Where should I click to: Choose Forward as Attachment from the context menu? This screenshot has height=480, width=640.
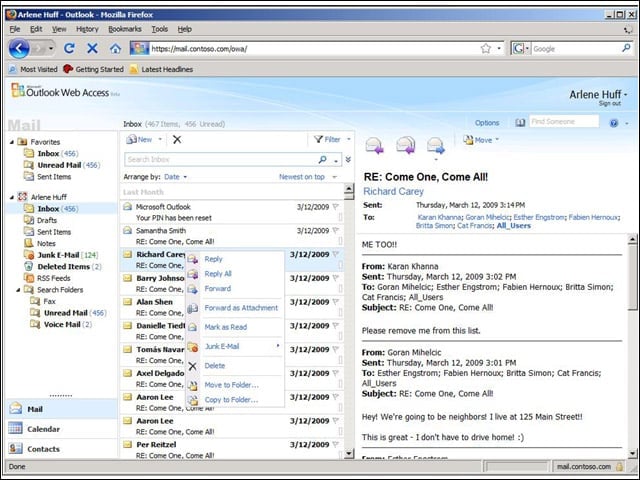241,308
